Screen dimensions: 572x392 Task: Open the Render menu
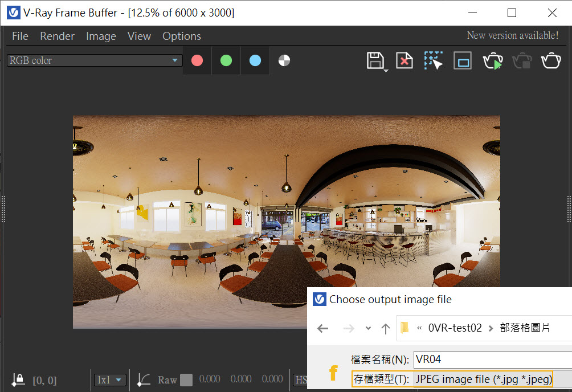(57, 36)
